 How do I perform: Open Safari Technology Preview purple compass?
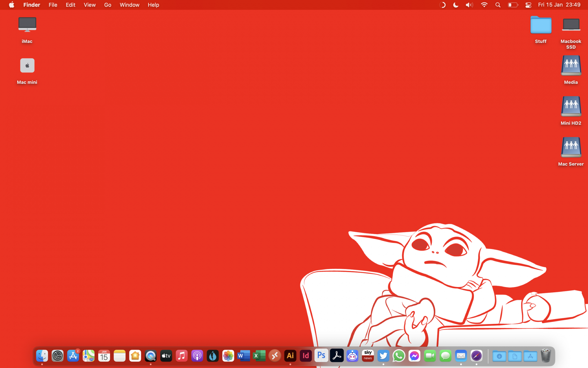tap(477, 356)
